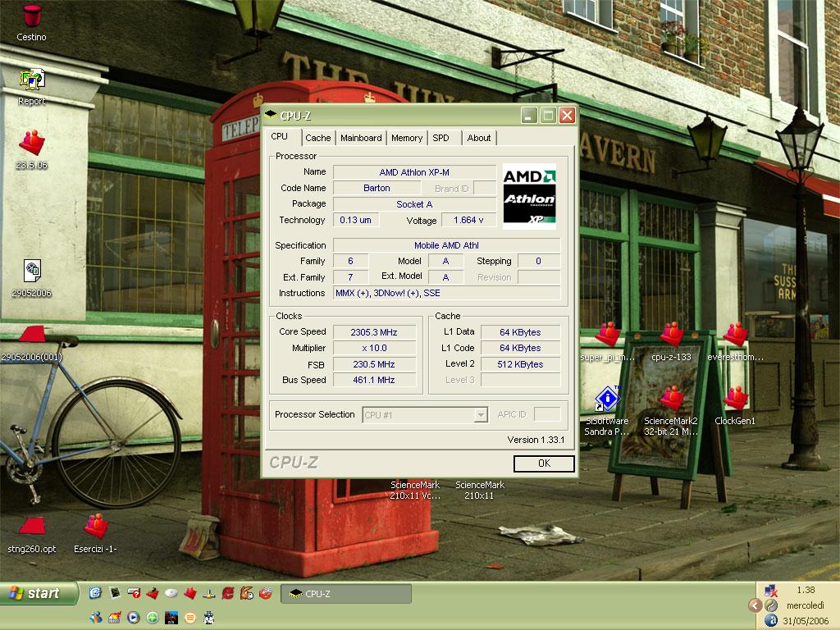Open the Processor Selection dropdown
The height and width of the screenshot is (630, 840).
coord(425,414)
